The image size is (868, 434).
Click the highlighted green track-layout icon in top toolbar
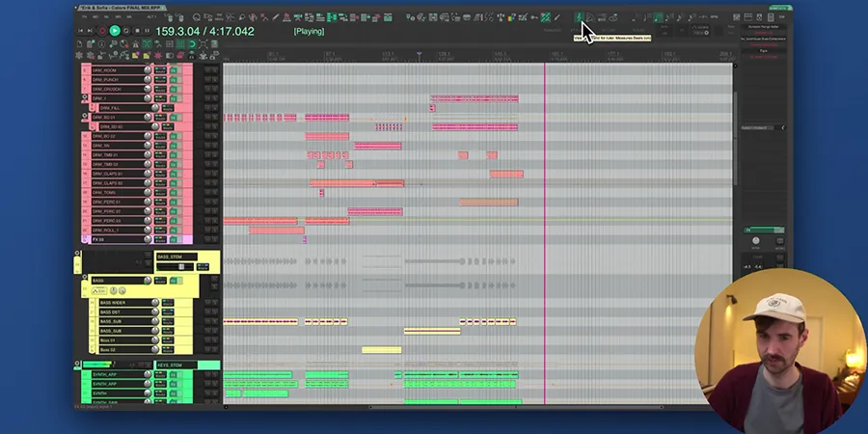click(332, 17)
